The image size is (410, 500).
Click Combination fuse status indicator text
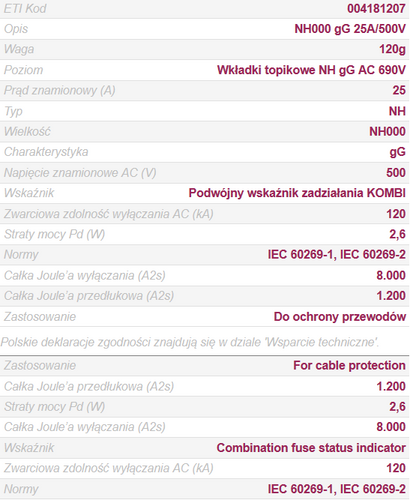[311, 448]
